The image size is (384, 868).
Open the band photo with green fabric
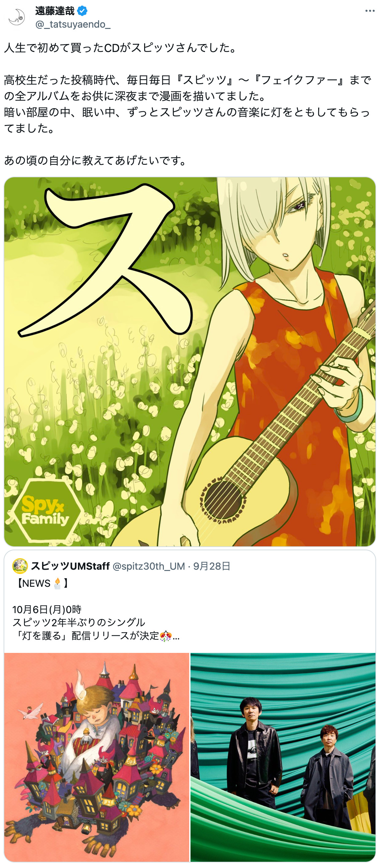(283, 757)
